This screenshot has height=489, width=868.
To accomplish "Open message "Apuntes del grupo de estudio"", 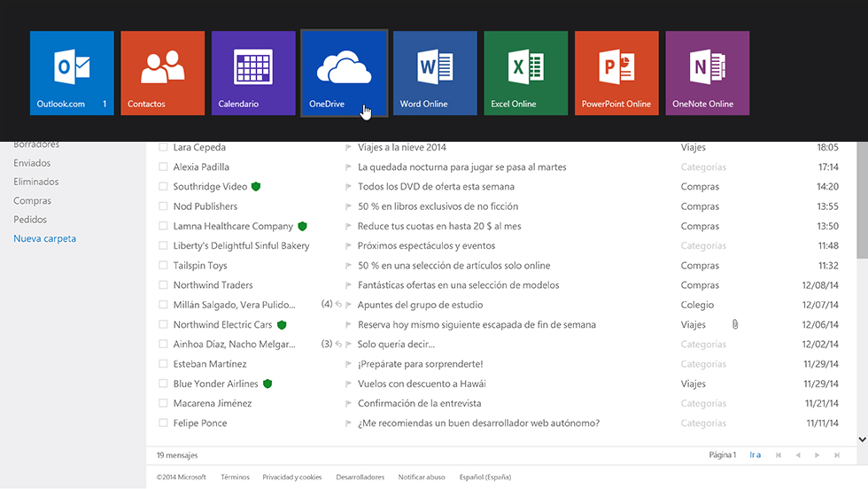I will point(420,305).
